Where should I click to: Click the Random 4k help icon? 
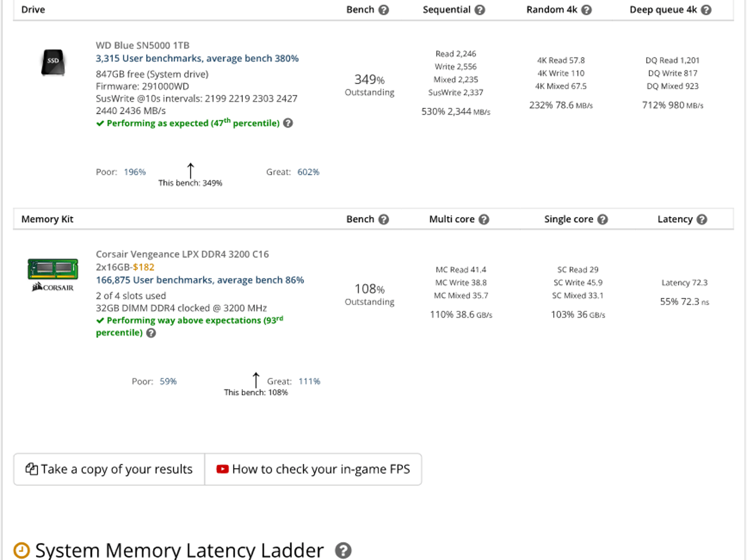(x=586, y=10)
